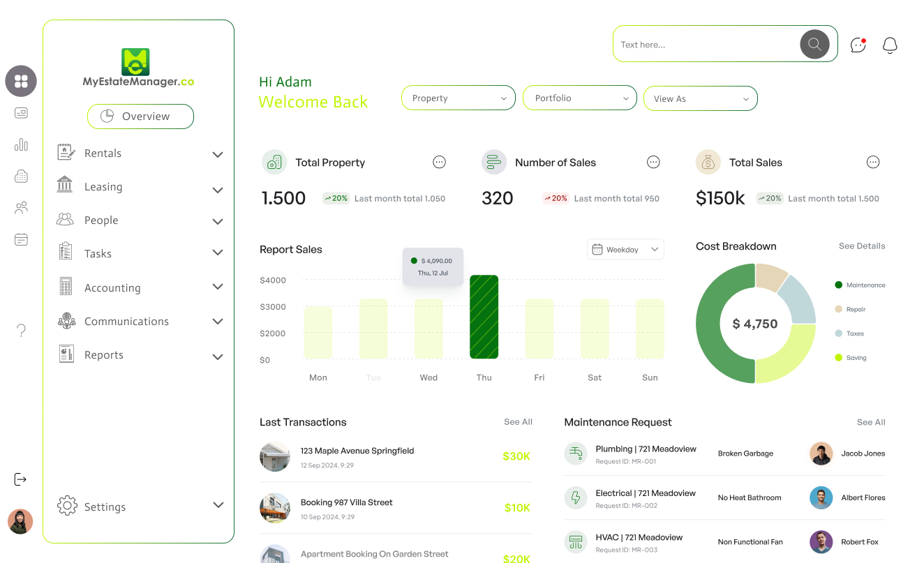Image resolution: width=924 pixels, height=563 pixels.
Task: Click the Total Sales money bag icon
Action: tap(708, 162)
